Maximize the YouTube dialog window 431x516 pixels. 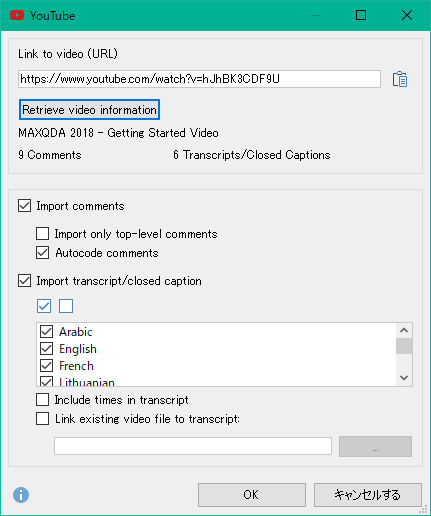[x=361, y=15]
